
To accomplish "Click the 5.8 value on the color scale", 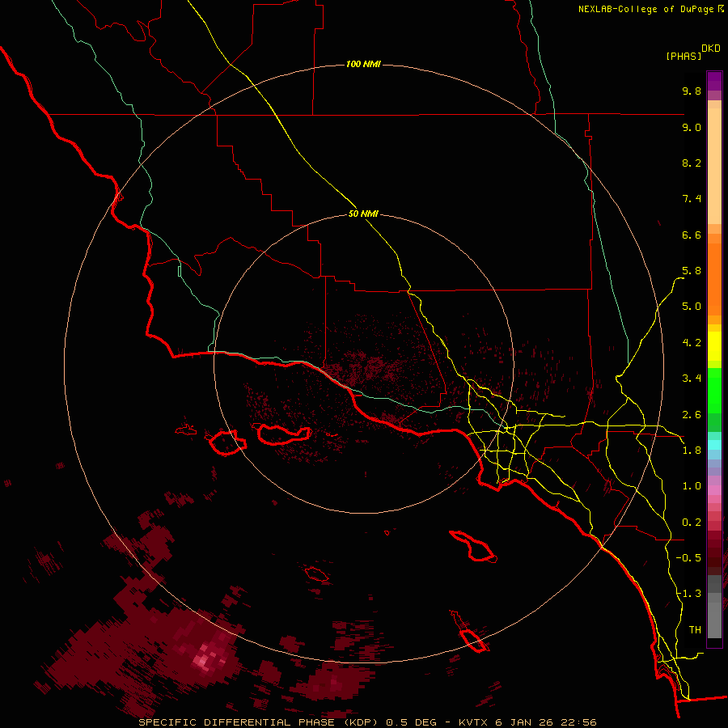I will (x=692, y=271).
